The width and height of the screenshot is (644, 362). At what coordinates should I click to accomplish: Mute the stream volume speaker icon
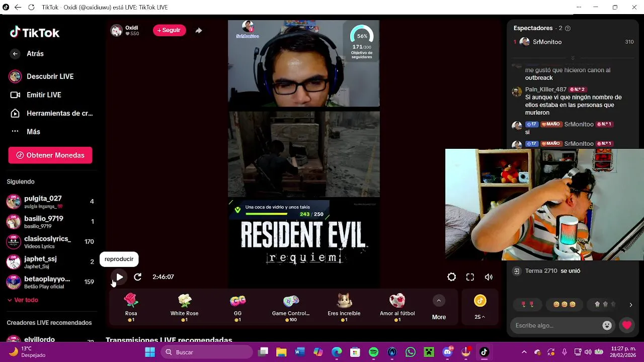[x=488, y=277]
